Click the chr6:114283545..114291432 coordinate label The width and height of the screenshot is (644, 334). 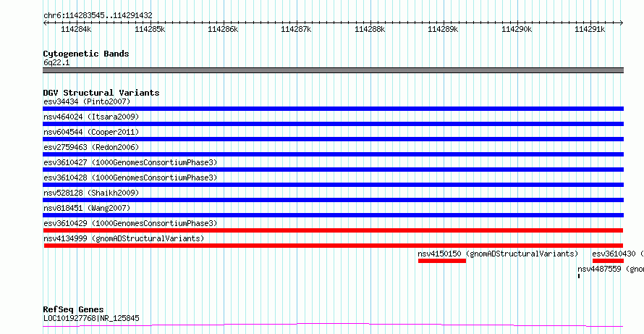(x=98, y=16)
